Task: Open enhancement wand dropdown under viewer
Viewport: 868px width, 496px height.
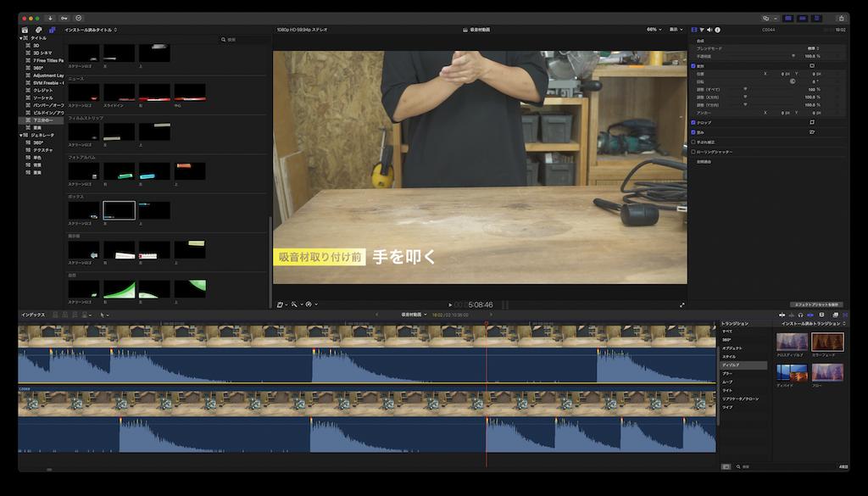Action: click(x=296, y=304)
